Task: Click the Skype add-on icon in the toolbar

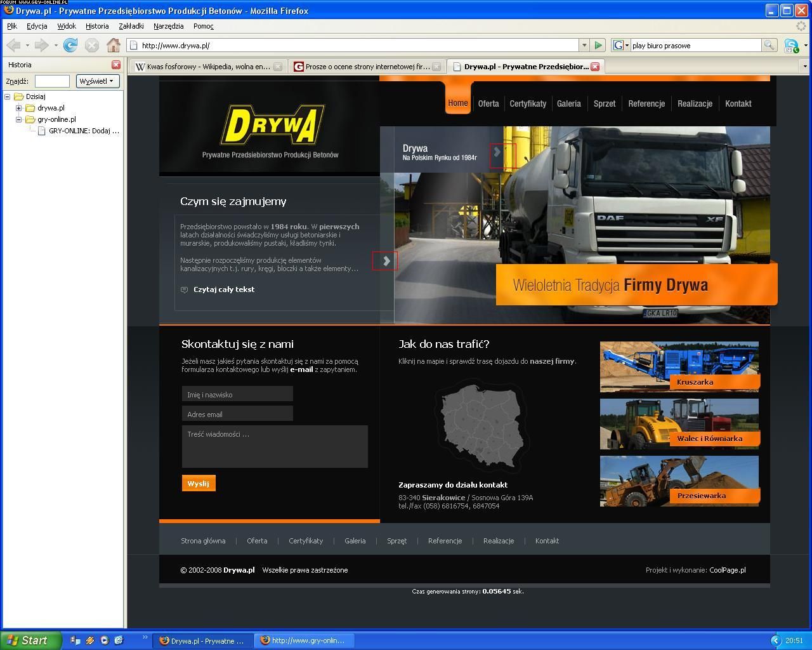Action: (791, 46)
